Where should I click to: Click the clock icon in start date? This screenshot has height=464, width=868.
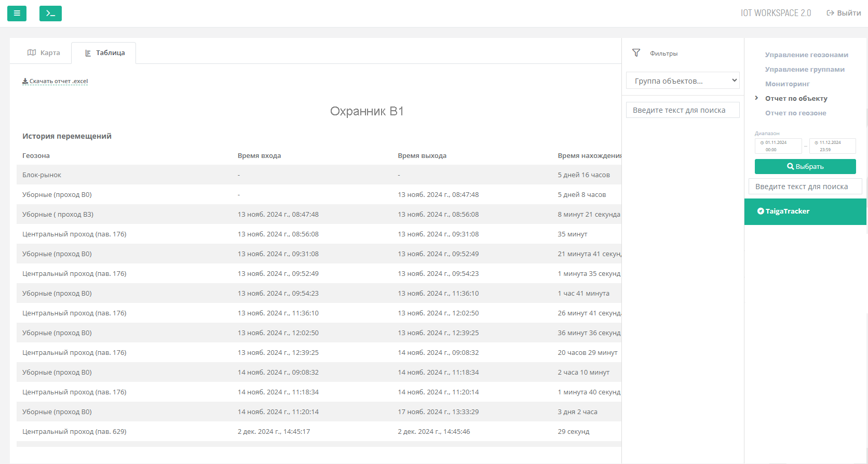click(x=762, y=142)
